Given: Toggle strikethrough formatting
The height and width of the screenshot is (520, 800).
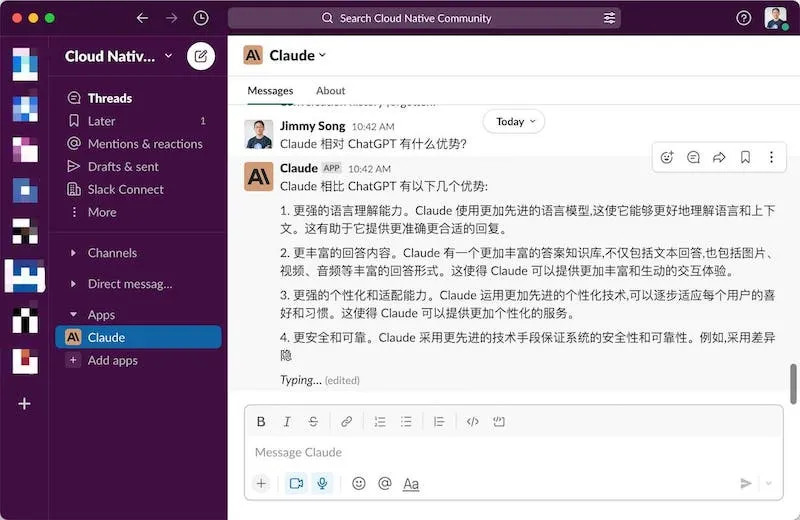Looking at the screenshot, I should 313,422.
